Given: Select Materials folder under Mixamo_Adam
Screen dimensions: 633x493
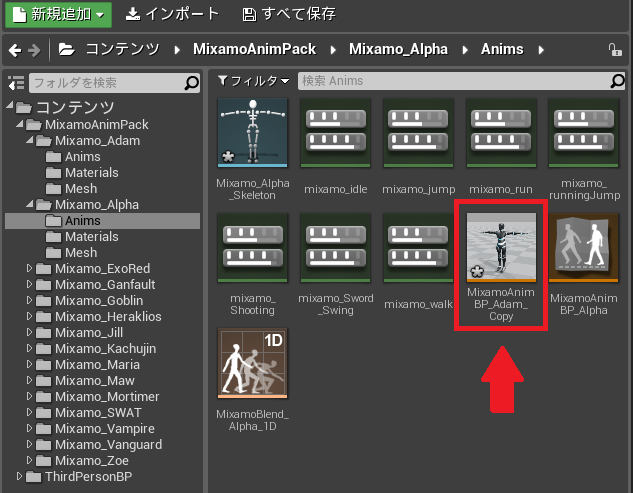Looking at the screenshot, I should [82, 173].
